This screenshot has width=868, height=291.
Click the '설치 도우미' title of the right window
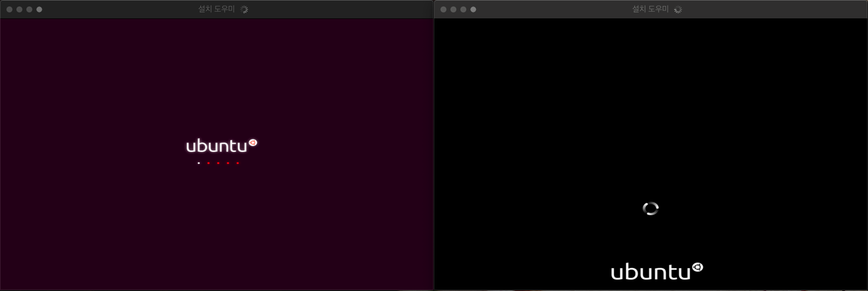[x=650, y=9]
